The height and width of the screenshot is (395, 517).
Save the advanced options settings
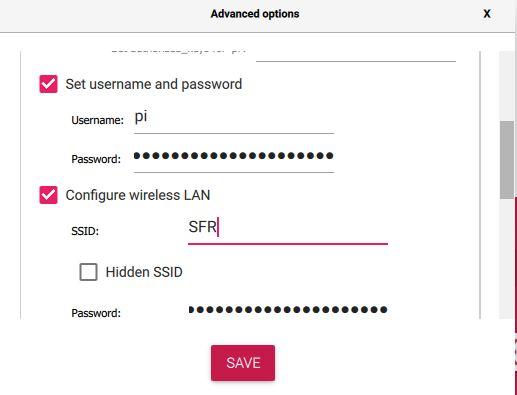(x=243, y=363)
